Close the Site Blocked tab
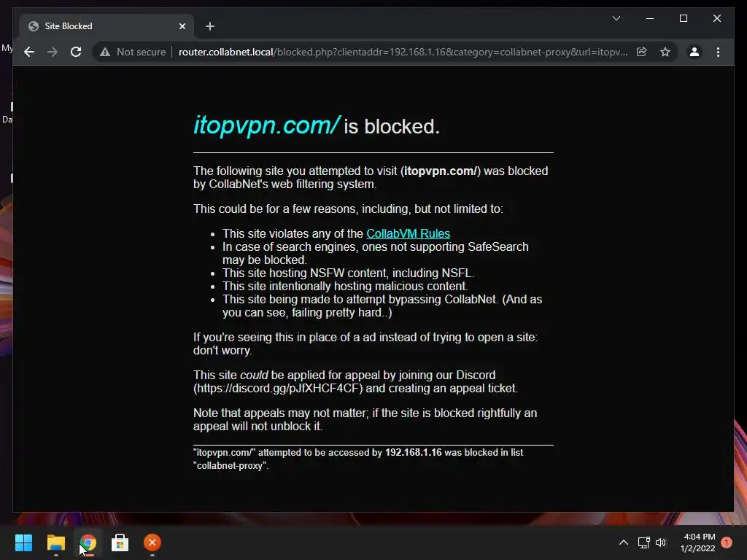Screen dimensions: 747x560 click(x=182, y=26)
